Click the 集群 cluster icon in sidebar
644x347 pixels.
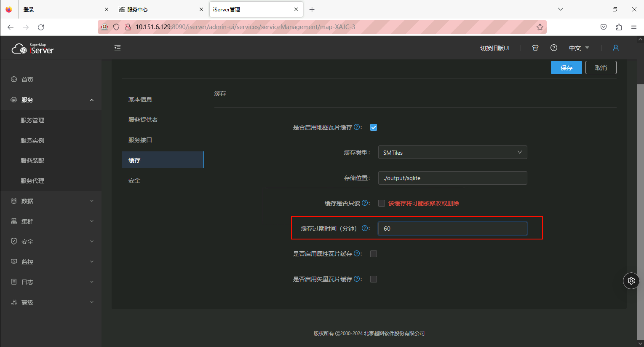point(14,221)
